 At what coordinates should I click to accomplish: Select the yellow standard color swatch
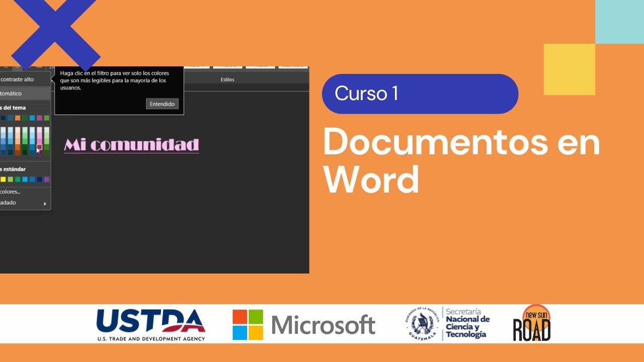(x=3, y=179)
